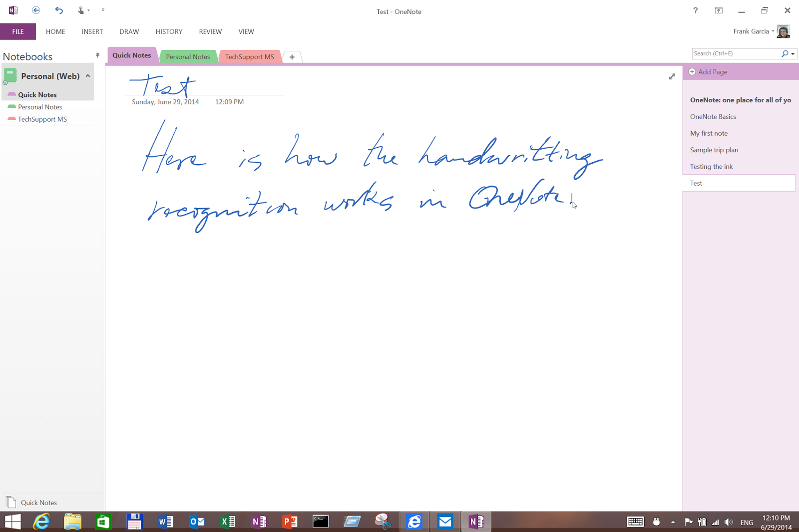Launch Excel from the taskbar

[x=227, y=521]
